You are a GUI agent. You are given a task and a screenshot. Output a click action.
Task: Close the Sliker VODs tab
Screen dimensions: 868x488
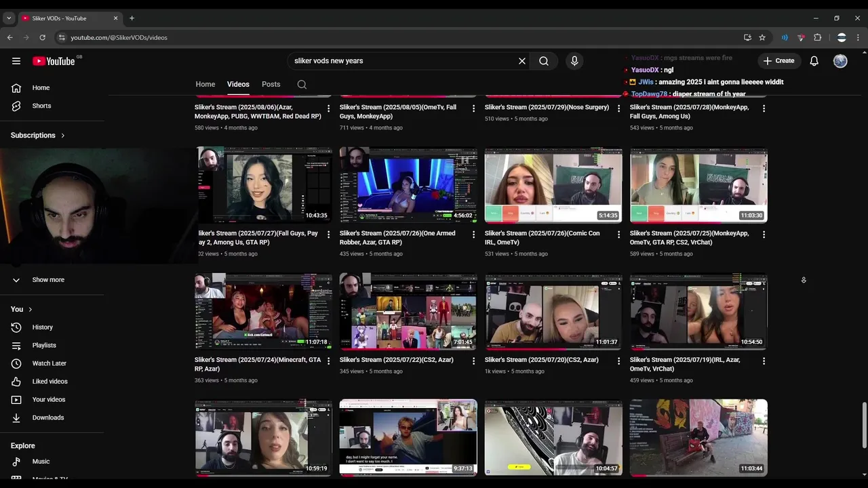point(116,18)
